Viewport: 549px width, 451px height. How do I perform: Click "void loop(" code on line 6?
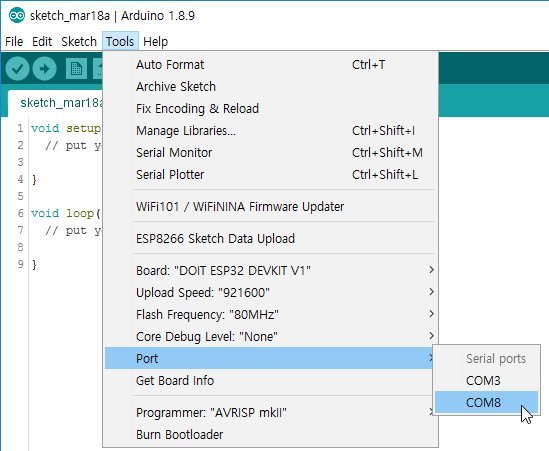[66, 214]
